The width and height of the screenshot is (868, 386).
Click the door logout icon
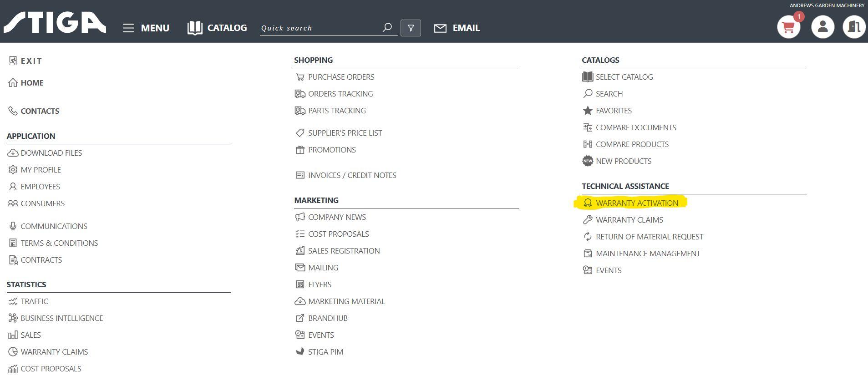(853, 27)
